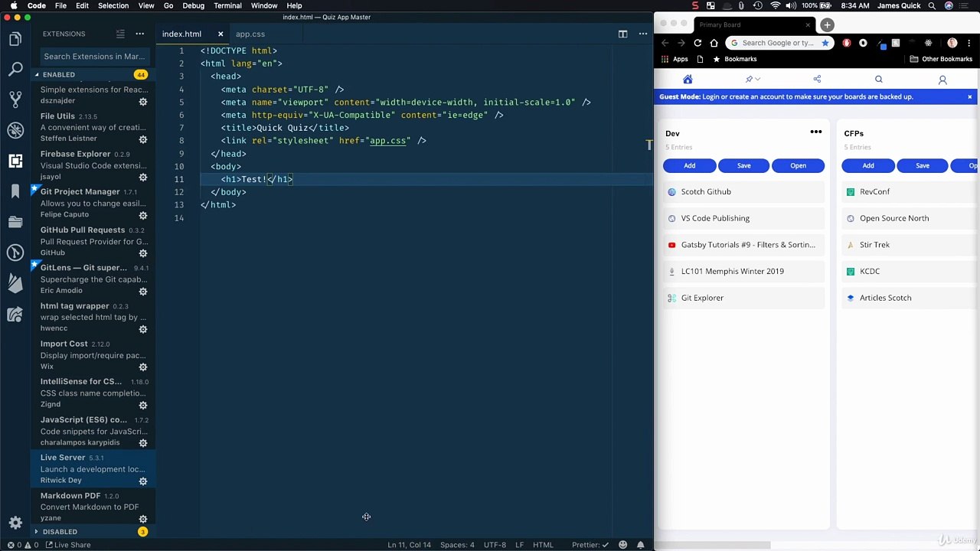This screenshot has width=980, height=551.
Task: Change the HTML language mode
Action: (543, 545)
